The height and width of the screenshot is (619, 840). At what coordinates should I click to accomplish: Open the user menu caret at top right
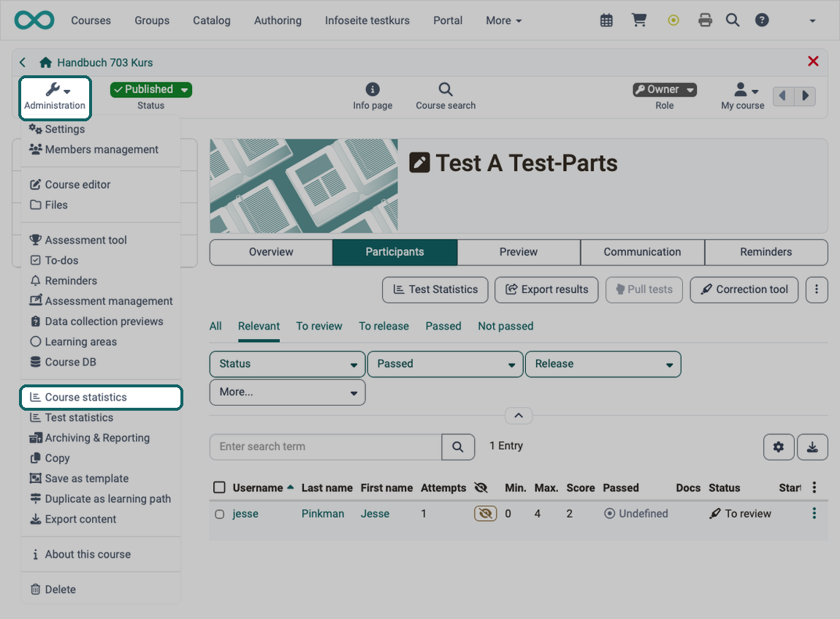[812, 21]
